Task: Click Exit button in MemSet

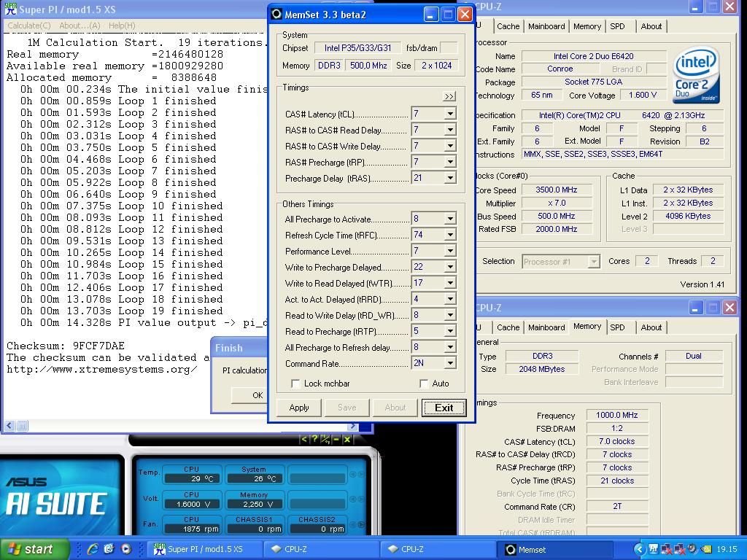Action: coord(444,408)
